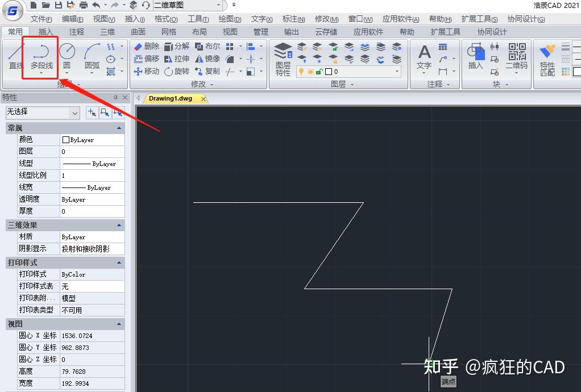Click the 线宽 ByLayer value

(x=92, y=187)
